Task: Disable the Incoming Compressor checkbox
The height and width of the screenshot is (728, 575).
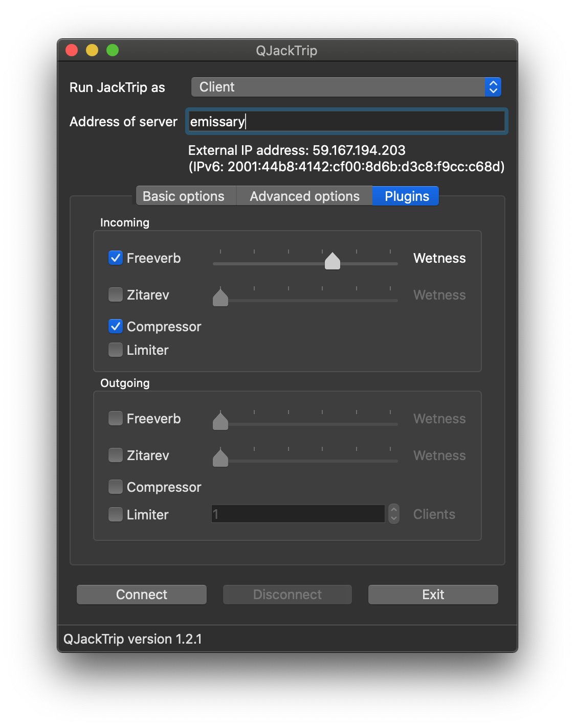Action: [116, 326]
